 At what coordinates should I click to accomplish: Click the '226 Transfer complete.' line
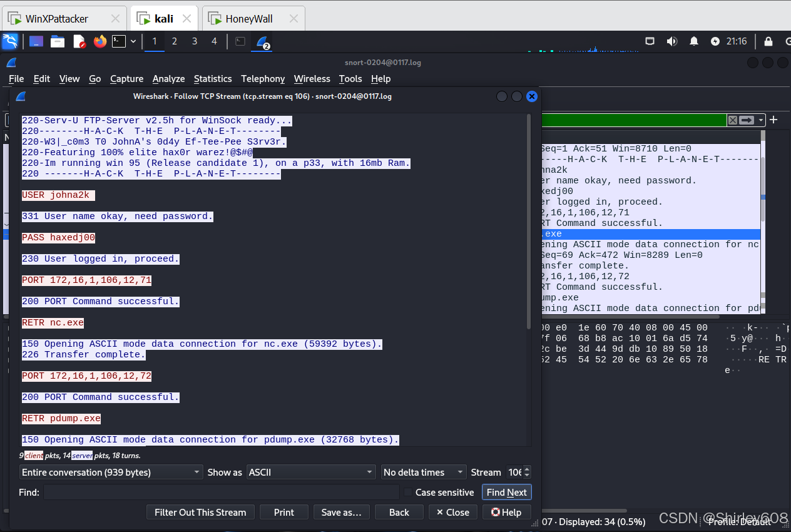tap(84, 354)
